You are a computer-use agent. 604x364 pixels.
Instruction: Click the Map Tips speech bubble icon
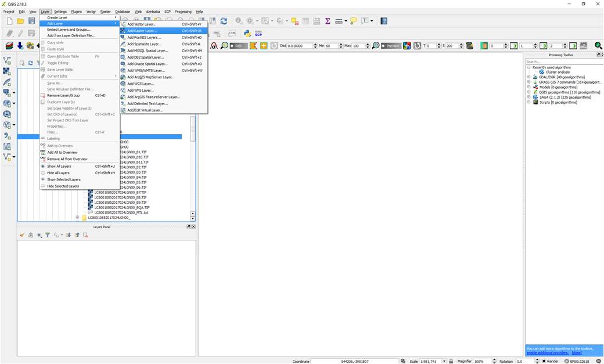click(354, 21)
